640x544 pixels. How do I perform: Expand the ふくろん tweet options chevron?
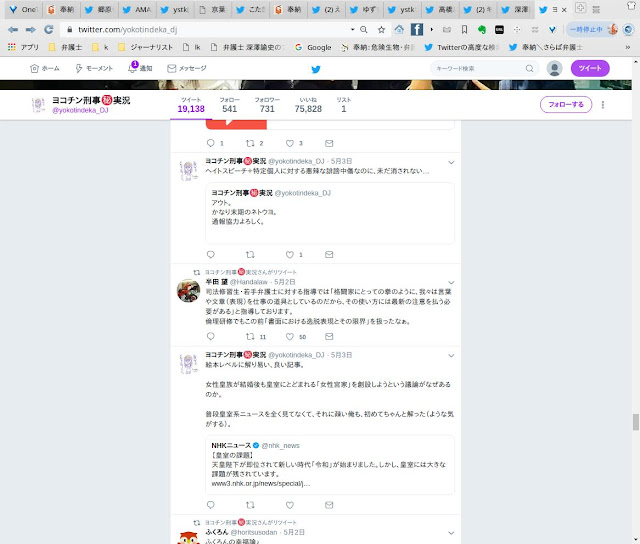pyautogui.click(x=451, y=533)
